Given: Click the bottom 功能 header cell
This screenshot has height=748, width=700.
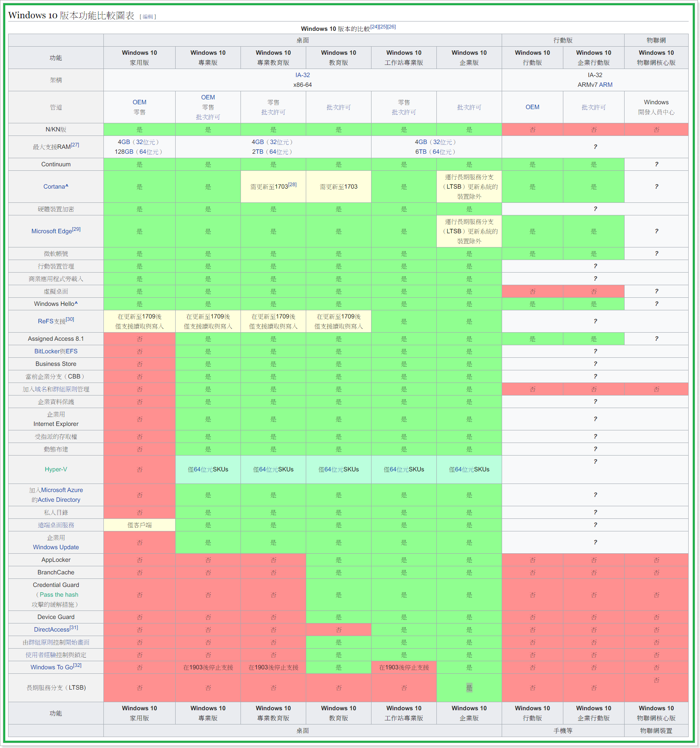Looking at the screenshot, I should 56,713.
